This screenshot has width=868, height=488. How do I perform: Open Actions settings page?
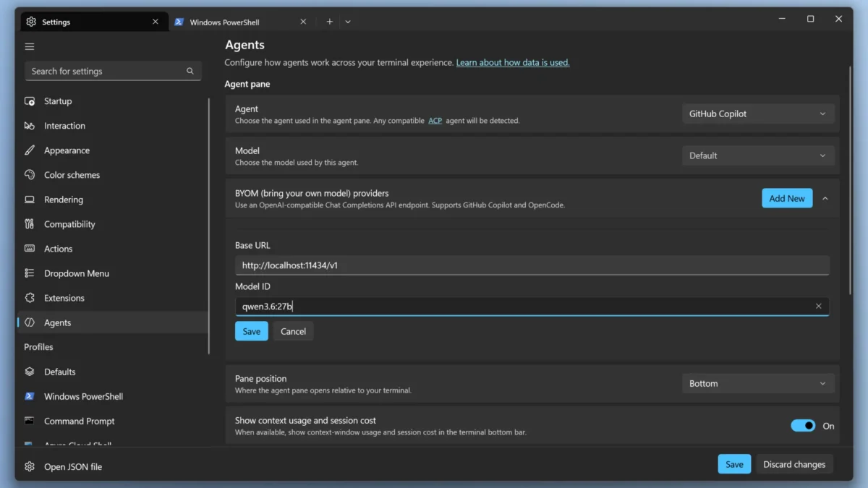[x=113, y=249]
